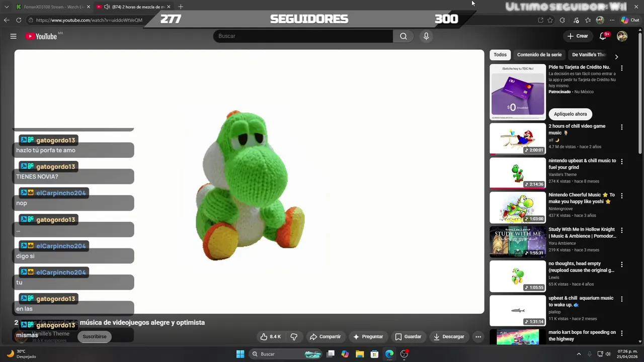Open the Study With Me Hollow Knight thumbnail
The width and height of the screenshot is (644, 362).
point(518,242)
